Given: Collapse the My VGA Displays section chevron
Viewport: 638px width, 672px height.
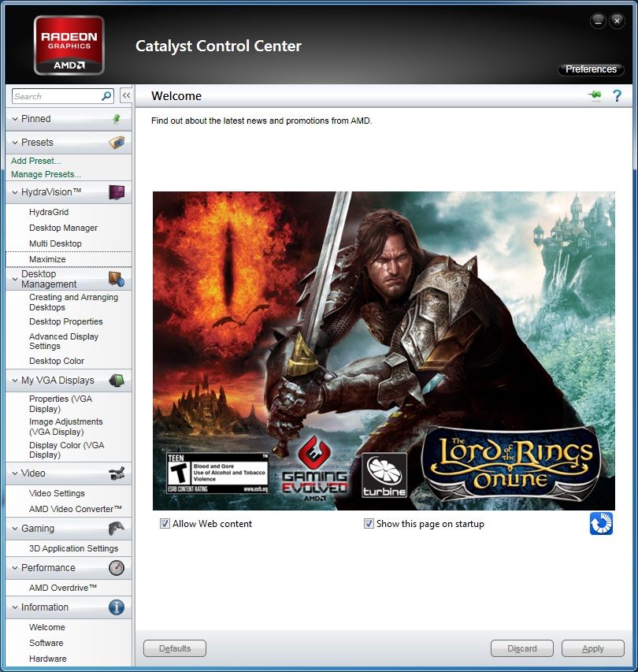Looking at the screenshot, I should tap(15, 381).
